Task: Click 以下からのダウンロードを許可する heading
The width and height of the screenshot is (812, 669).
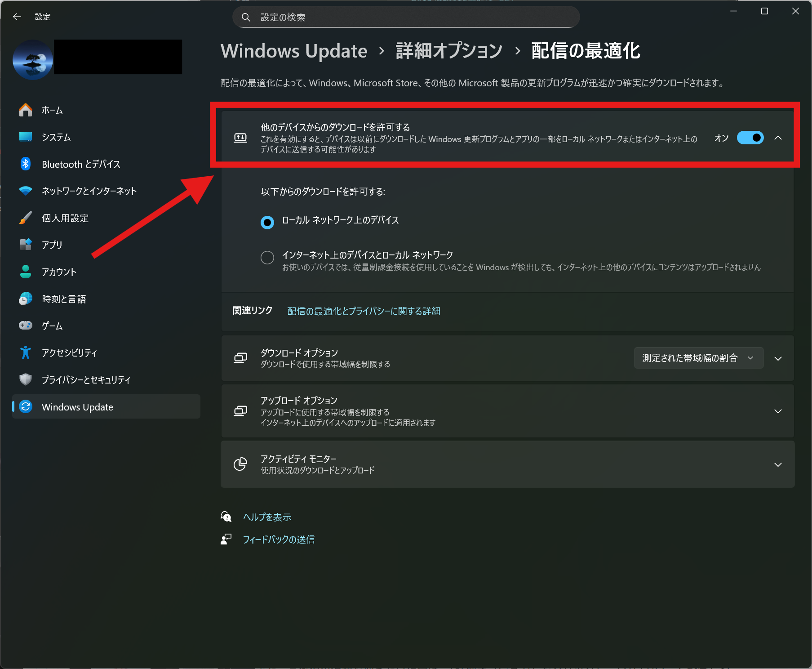Action: 323,192
